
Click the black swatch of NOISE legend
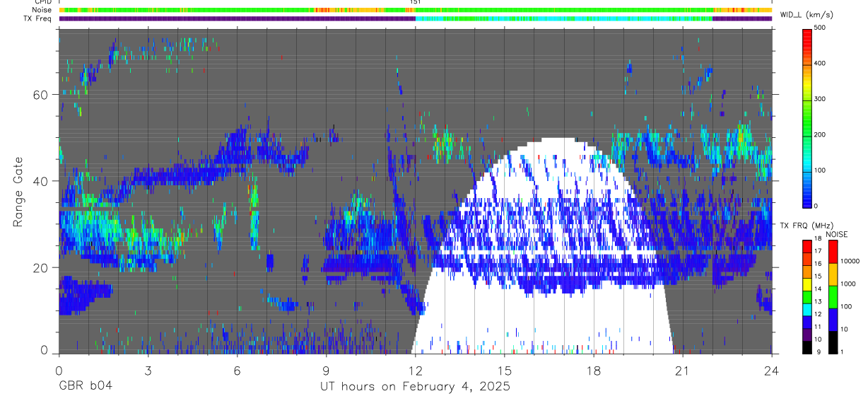(x=832, y=342)
